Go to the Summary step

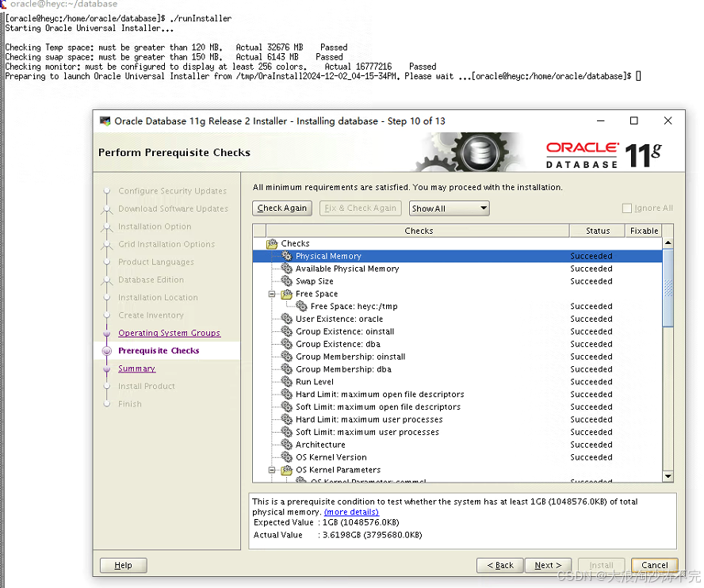tap(136, 368)
